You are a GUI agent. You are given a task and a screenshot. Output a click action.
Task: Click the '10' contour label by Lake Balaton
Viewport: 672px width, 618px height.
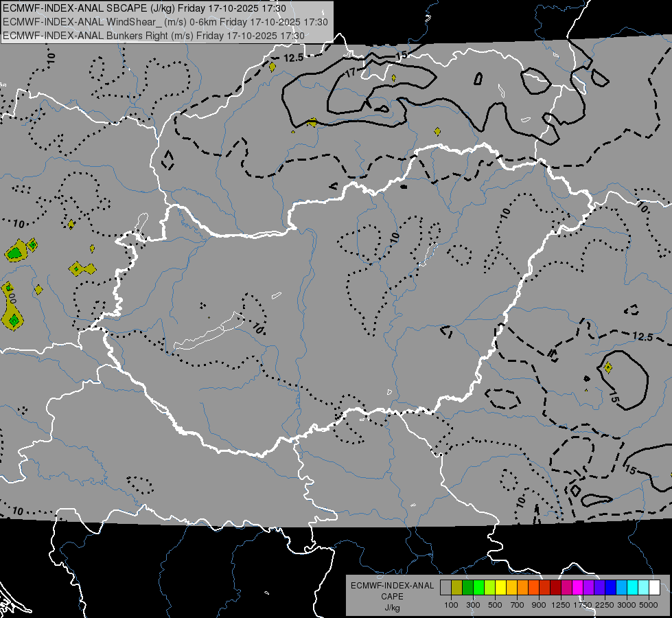tap(257, 328)
